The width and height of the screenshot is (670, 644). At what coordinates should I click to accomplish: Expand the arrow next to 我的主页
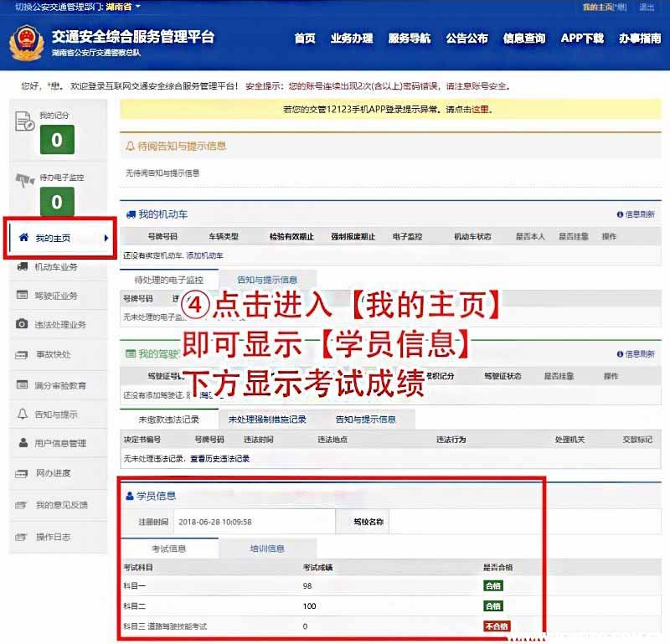pos(106,238)
